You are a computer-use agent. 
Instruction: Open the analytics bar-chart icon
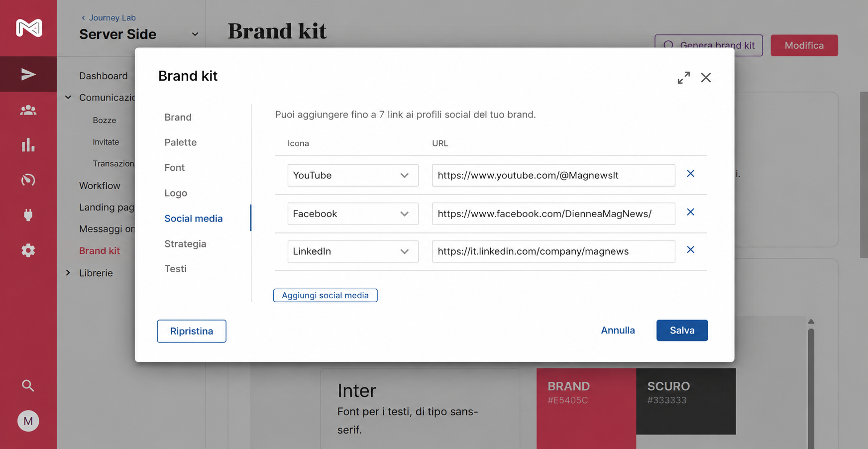(x=28, y=145)
